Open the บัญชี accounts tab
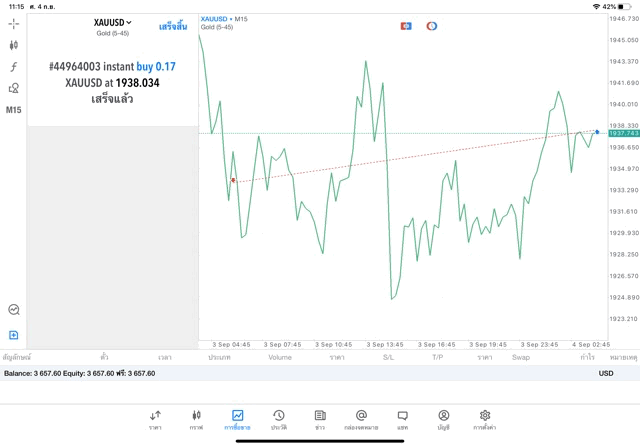Image resolution: width=640 pixels, height=447 pixels. coord(443,419)
